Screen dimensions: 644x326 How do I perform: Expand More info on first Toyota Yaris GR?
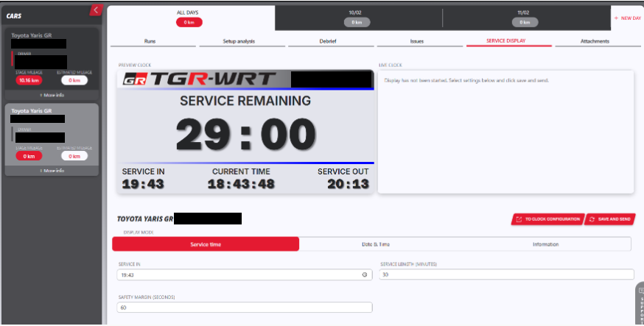52,95
